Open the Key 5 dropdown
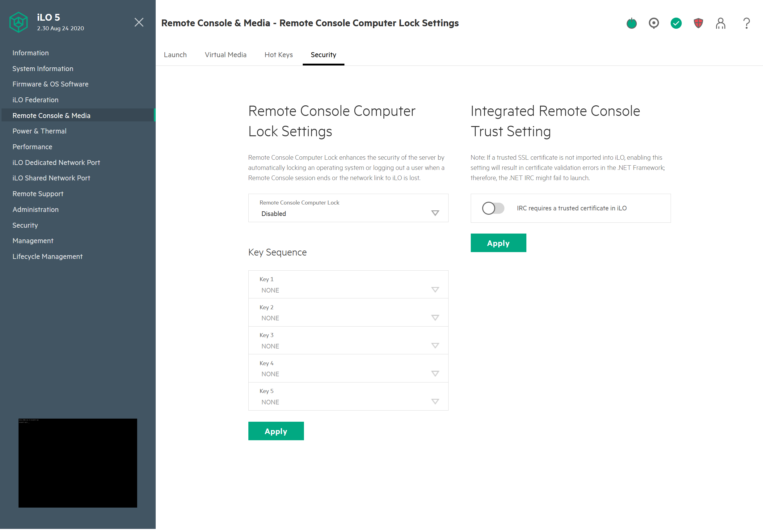Screen dimensions: 763x532 [x=348, y=397]
